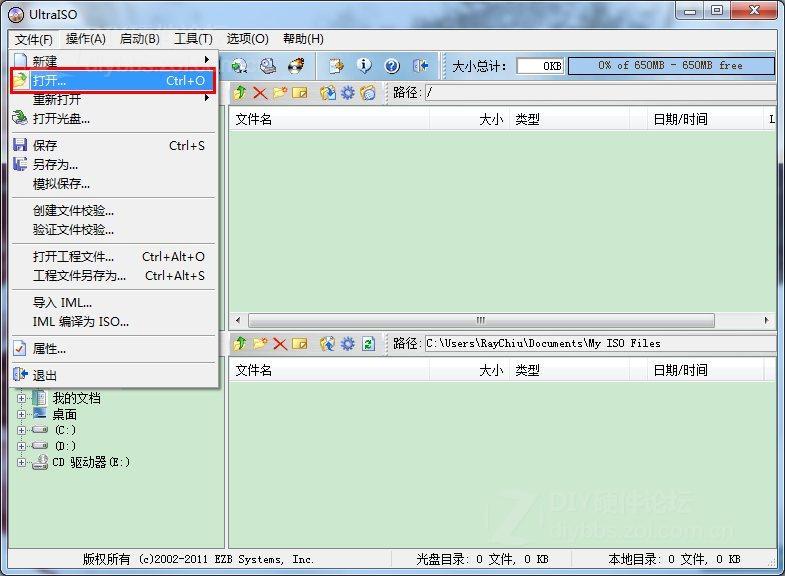Image resolution: width=785 pixels, height=576 pixels.
Task: Choose 退出 to exit UltraISO
Action: [x=113, y=375]
